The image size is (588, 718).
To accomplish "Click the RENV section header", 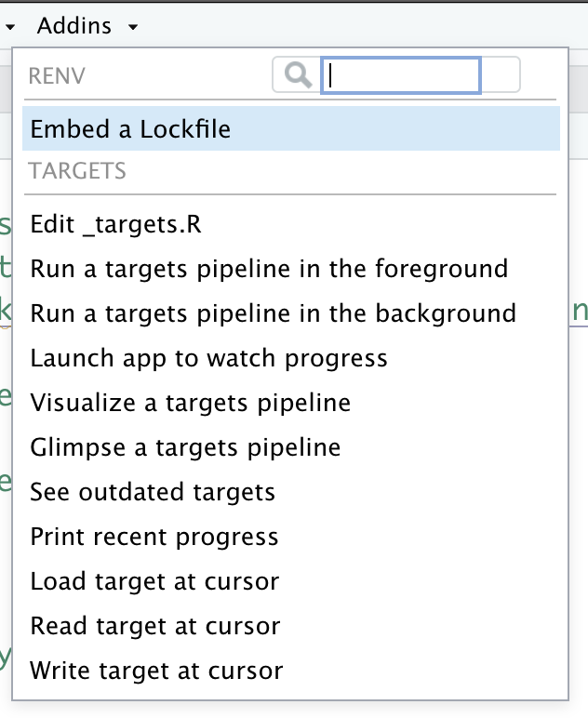I will [57, 76].
